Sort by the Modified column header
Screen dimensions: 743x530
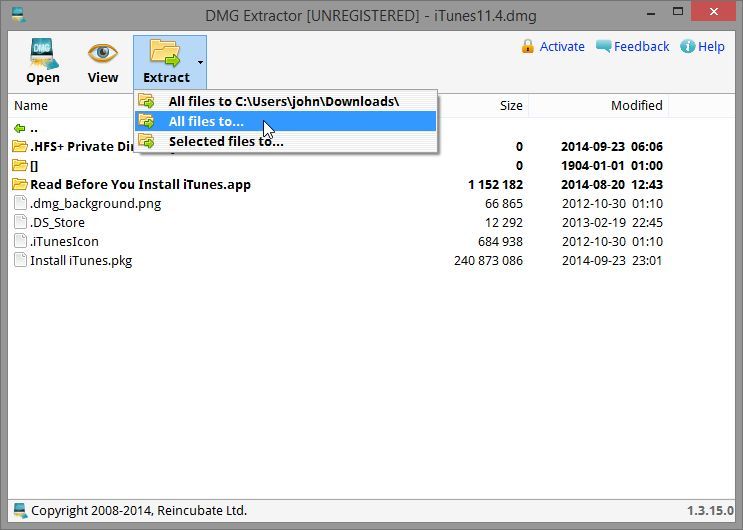point(636,105)
